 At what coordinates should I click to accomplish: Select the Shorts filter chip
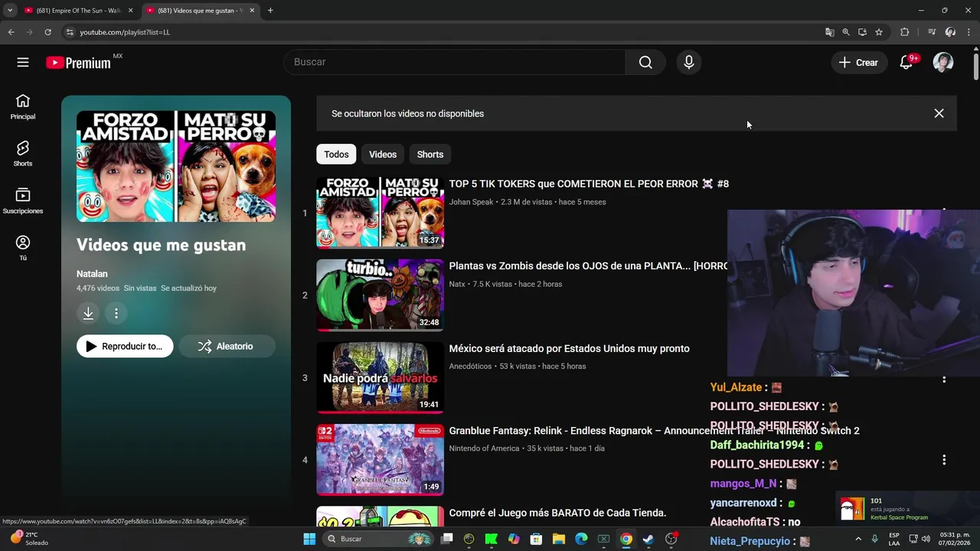430,155
